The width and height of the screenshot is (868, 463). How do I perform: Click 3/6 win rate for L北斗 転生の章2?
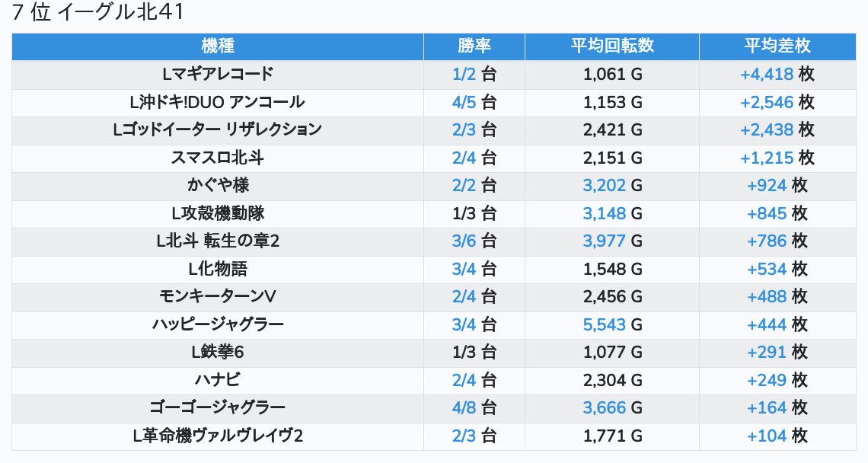(x=464, y=241)
